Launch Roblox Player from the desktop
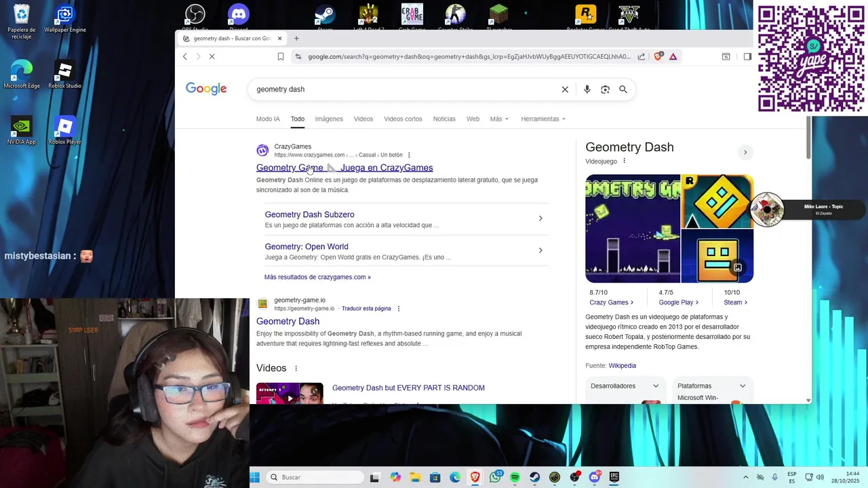868x488 pixels. point(65,131)
